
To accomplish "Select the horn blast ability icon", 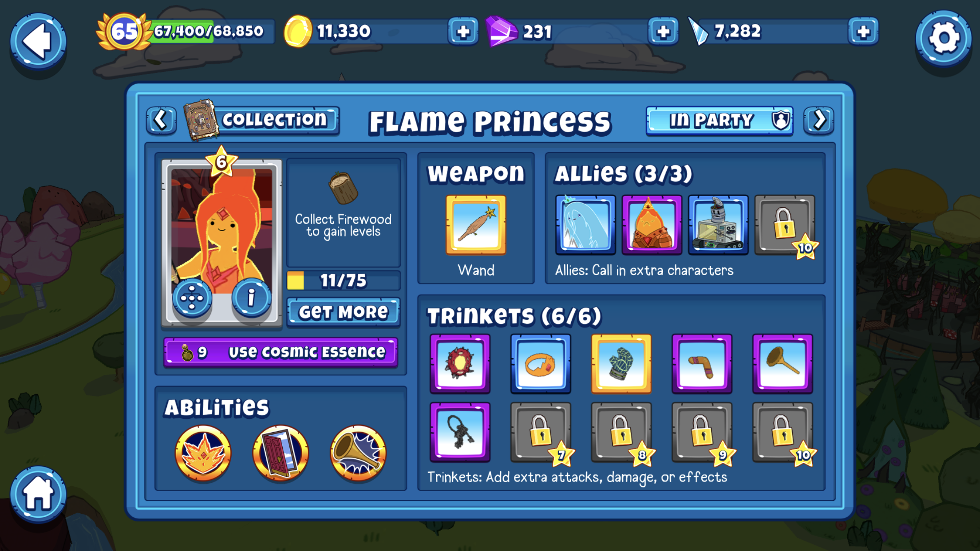I will click(358, 453).
